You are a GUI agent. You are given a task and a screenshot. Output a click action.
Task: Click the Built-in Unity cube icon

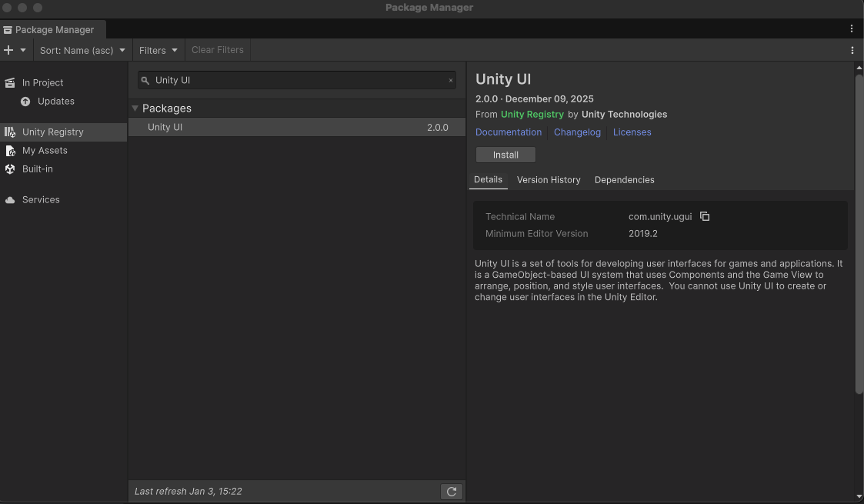coord(10,169)
